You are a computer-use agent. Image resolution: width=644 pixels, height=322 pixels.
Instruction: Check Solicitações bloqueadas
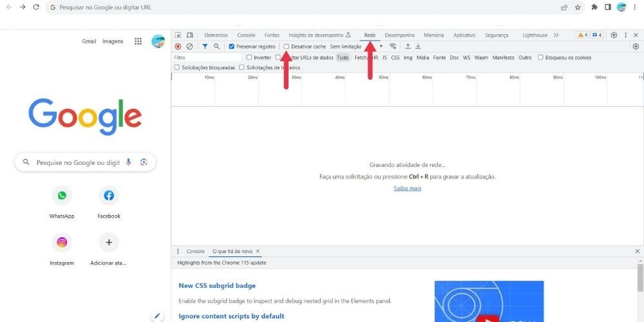[177, 68]
